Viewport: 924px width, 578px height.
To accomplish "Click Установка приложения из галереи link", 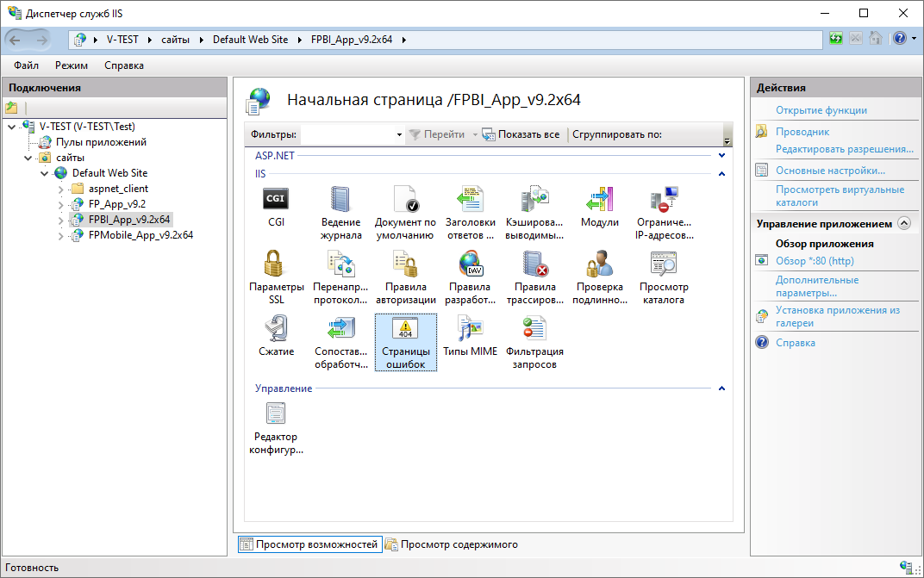I will point(838,317).
